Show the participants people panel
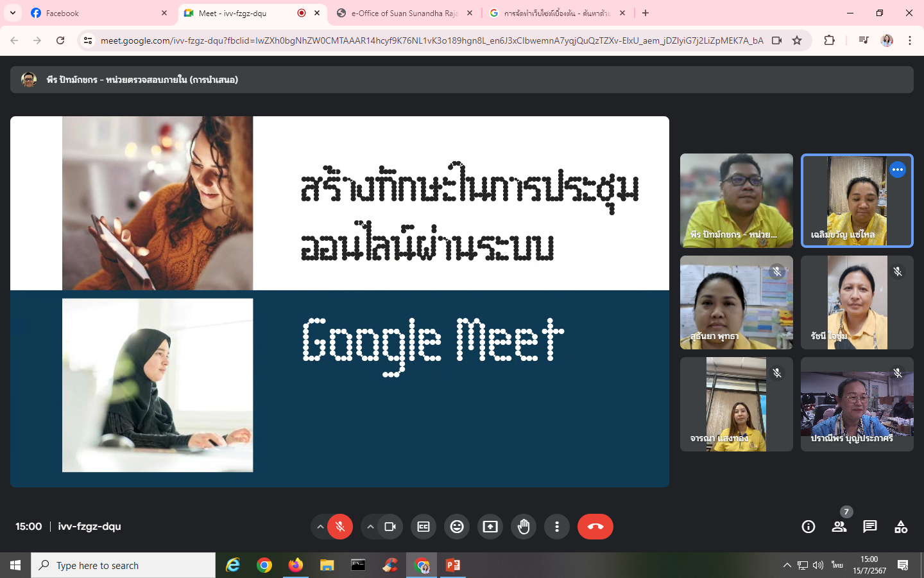The width and height of the screenshot is (924, 578). coord(839,527)
